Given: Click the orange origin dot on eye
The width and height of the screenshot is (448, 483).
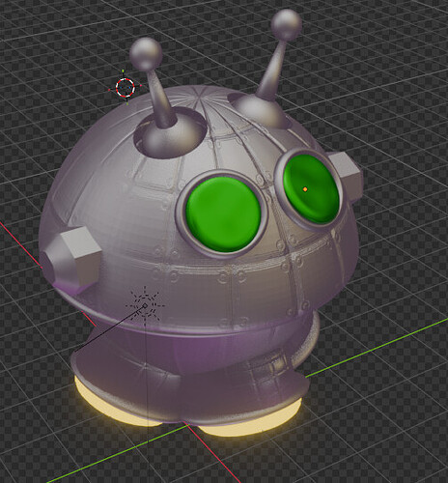Looking at the screenshot, I should [x=305, y=189].
